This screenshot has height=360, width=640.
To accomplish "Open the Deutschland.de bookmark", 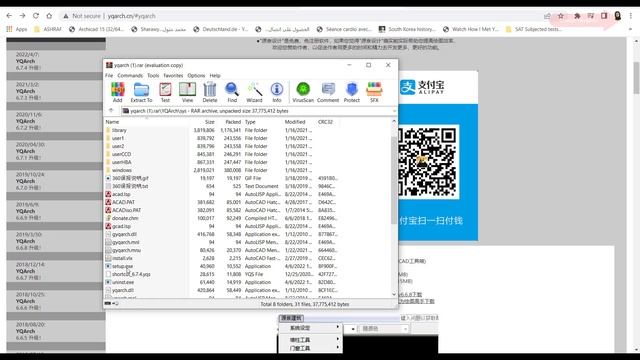I will click(221, 29).
